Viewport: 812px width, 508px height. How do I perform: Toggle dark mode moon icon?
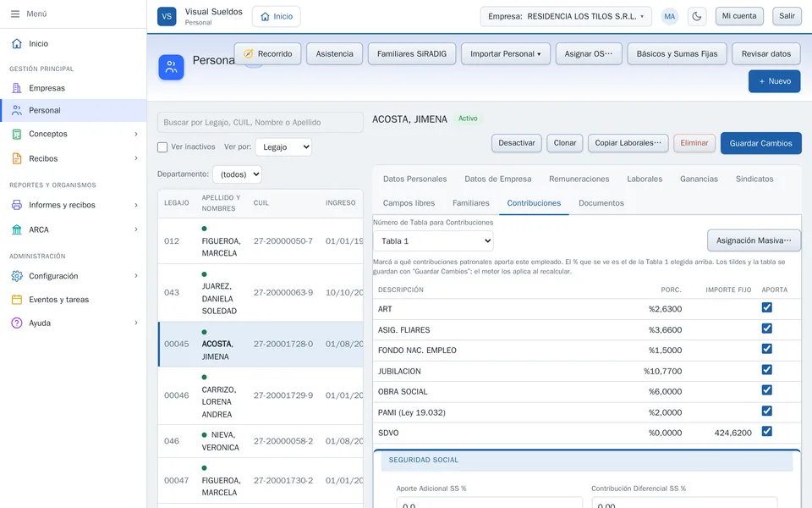[696, 16]
